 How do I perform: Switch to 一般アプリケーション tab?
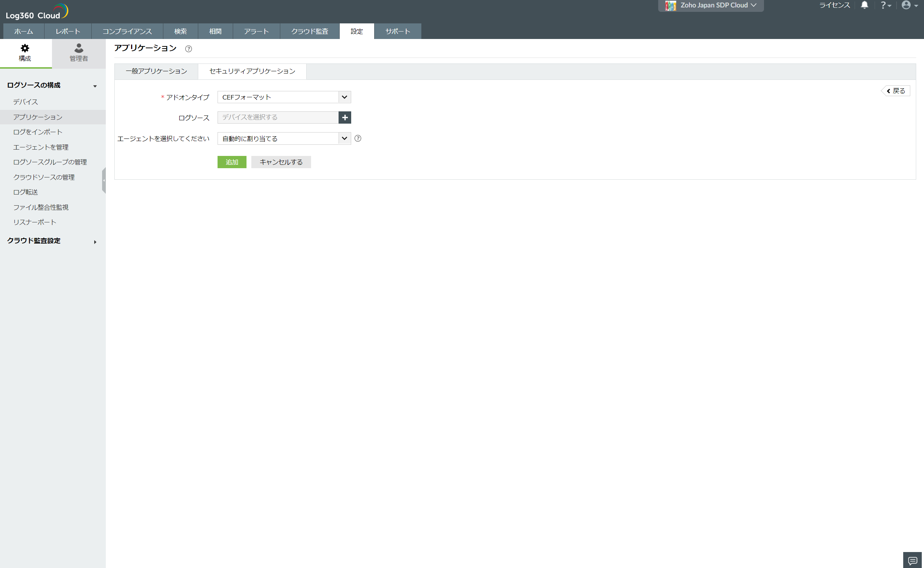point(156,71)
